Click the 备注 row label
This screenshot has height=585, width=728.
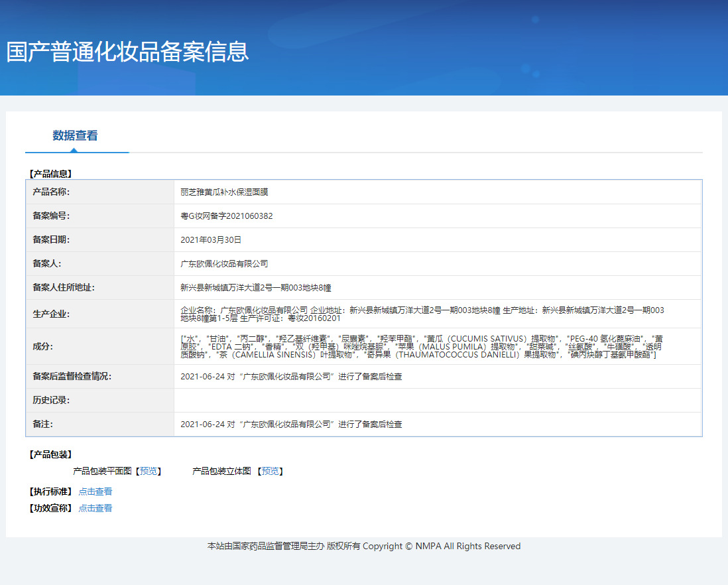coord(42,424)
